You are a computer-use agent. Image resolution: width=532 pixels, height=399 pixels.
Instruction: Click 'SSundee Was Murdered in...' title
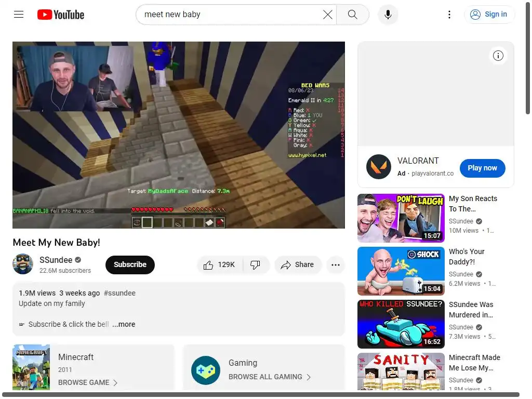[x=471, y=310]
